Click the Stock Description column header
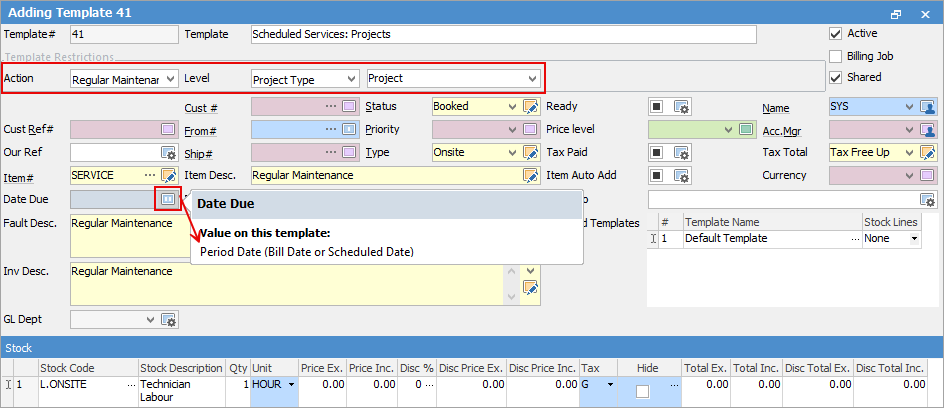 tap(181, 368)
